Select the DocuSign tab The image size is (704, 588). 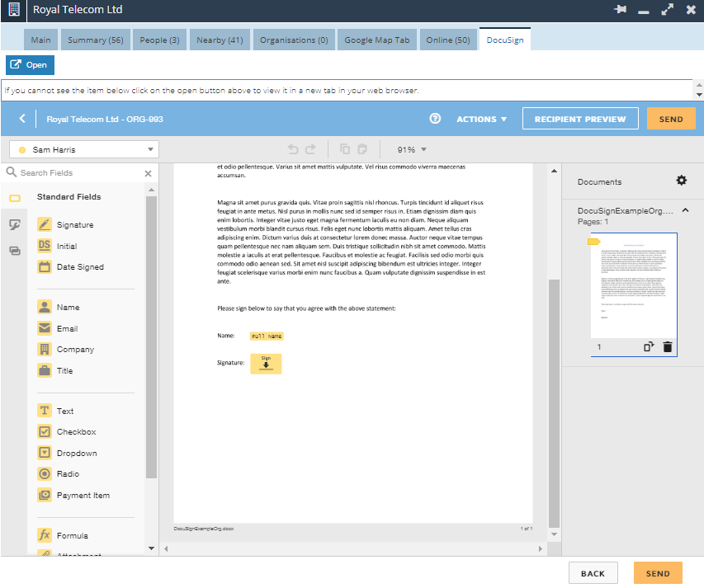click(505, 40)
